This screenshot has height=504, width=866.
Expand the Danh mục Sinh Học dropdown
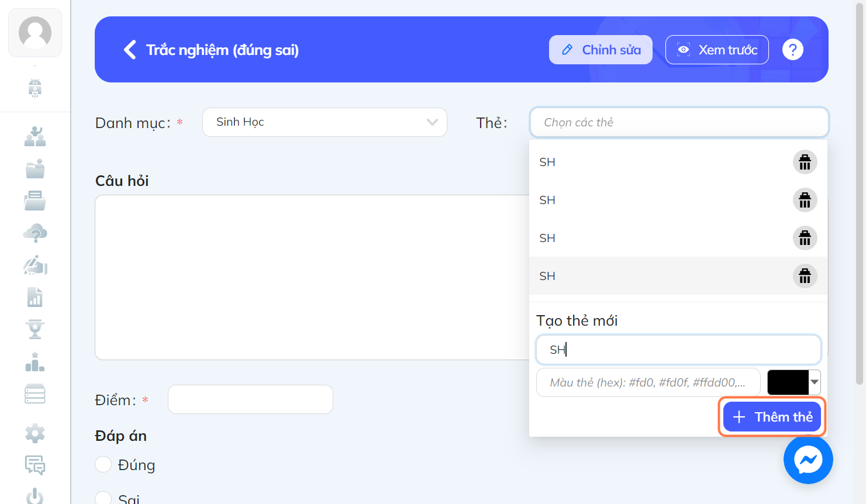pos(325,122)
